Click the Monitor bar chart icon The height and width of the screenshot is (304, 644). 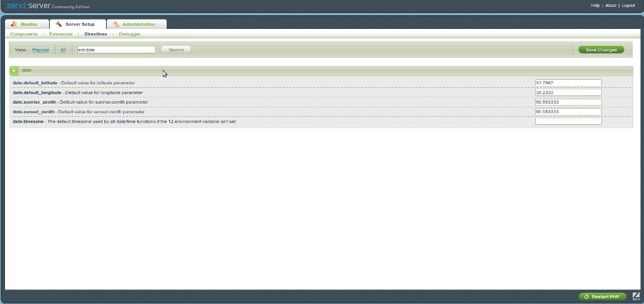[14, 24]
